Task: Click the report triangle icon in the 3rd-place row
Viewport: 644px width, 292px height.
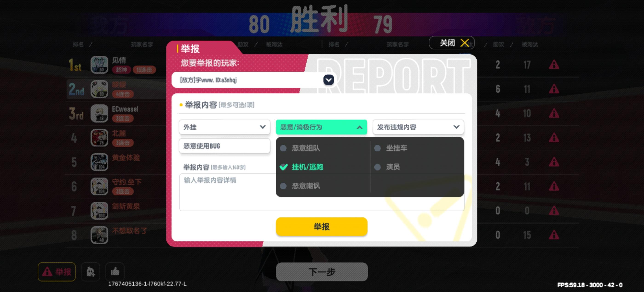Action: [x=554, y=113]
